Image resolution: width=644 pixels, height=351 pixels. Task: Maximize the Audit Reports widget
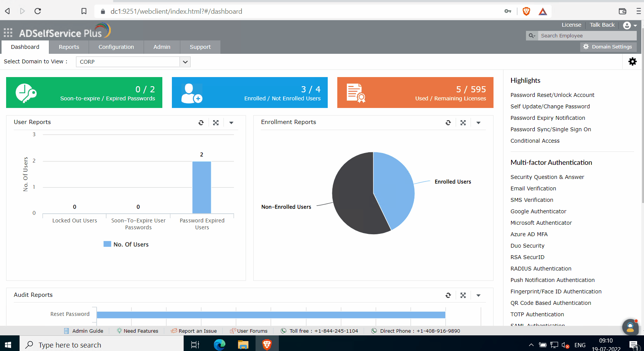(463, 295)
